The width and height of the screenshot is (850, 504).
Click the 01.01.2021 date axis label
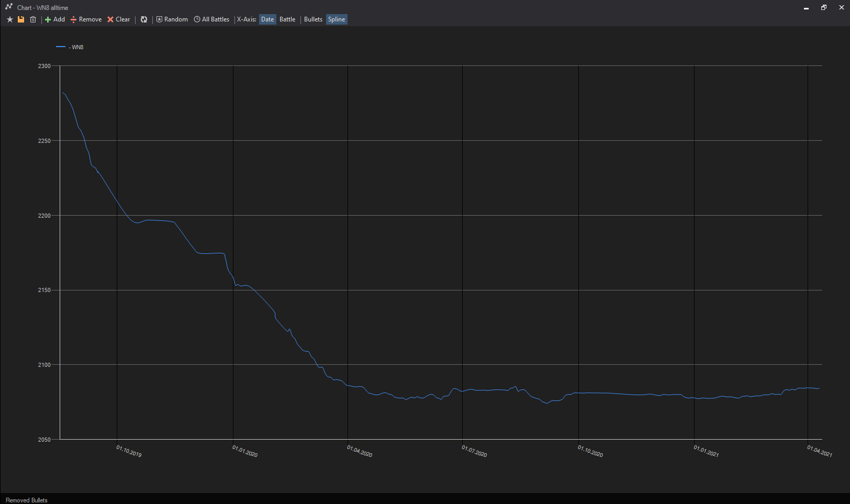(x=706, y=451)
